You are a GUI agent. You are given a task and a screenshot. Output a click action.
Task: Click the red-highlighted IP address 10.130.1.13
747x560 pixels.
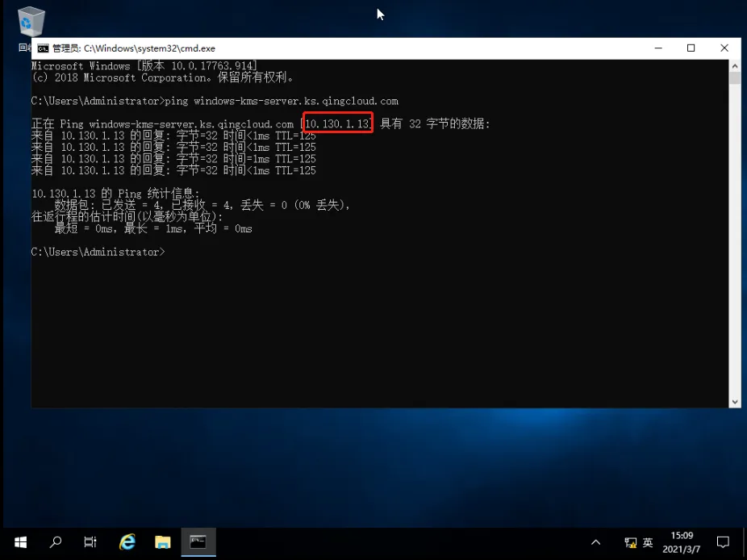tap(337, 123)
